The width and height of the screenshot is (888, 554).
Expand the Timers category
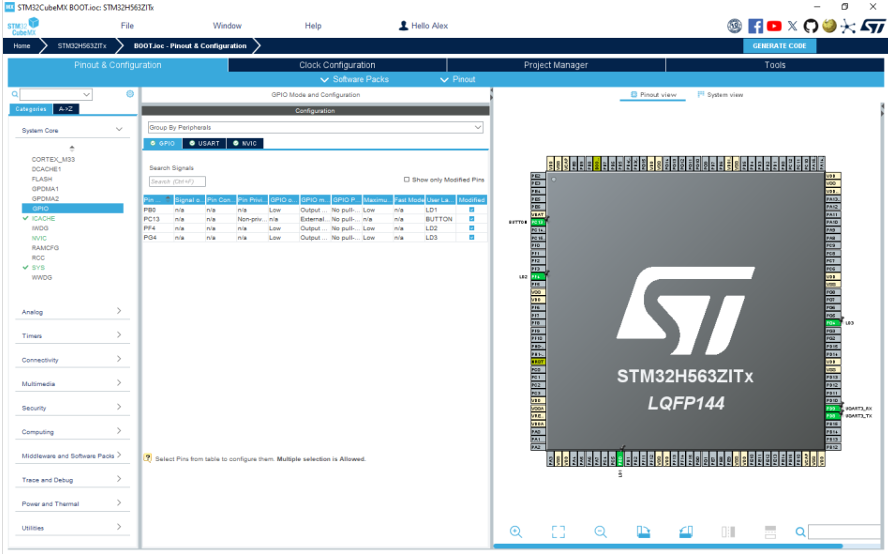coord(72,335)
